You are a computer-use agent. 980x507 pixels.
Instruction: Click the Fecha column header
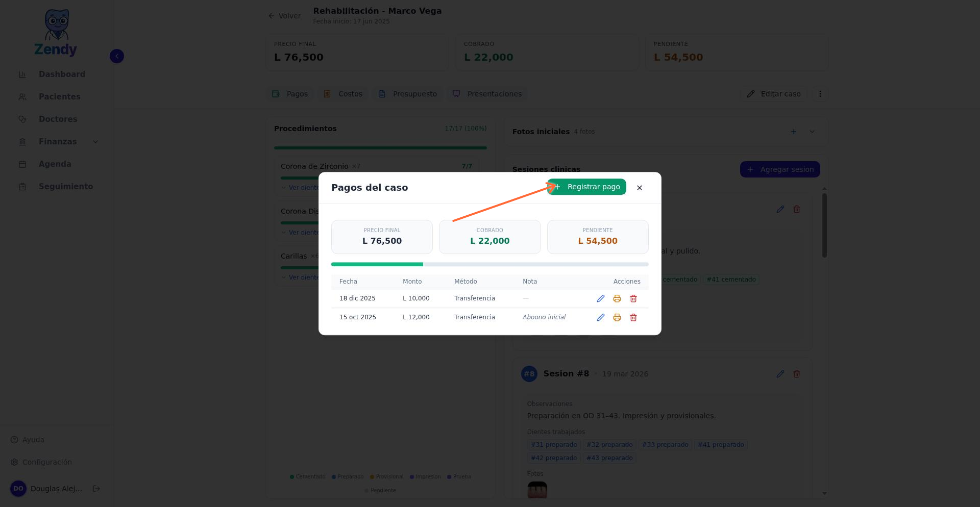[x=348, y=282]
